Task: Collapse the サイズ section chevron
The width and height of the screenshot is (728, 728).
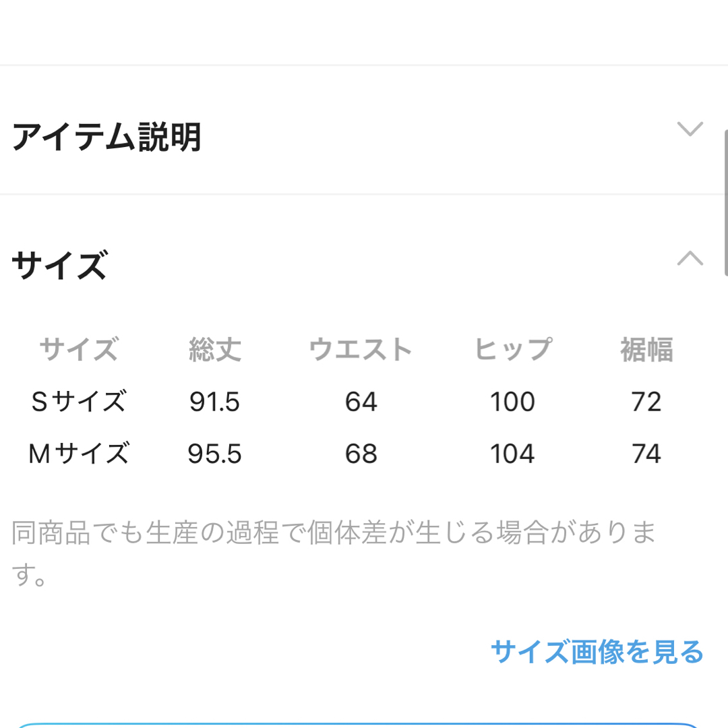Action: (690, 258)
